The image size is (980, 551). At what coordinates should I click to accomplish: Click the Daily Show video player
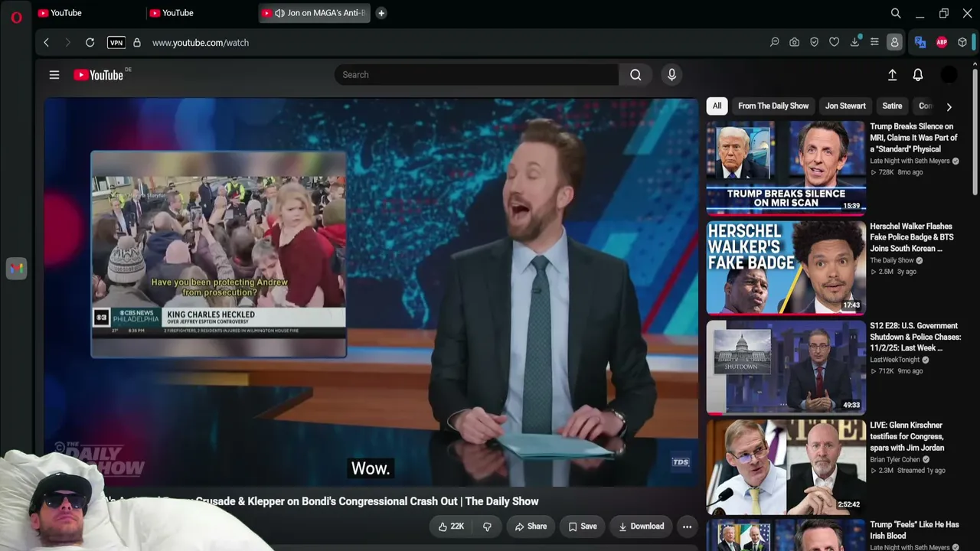371,292
